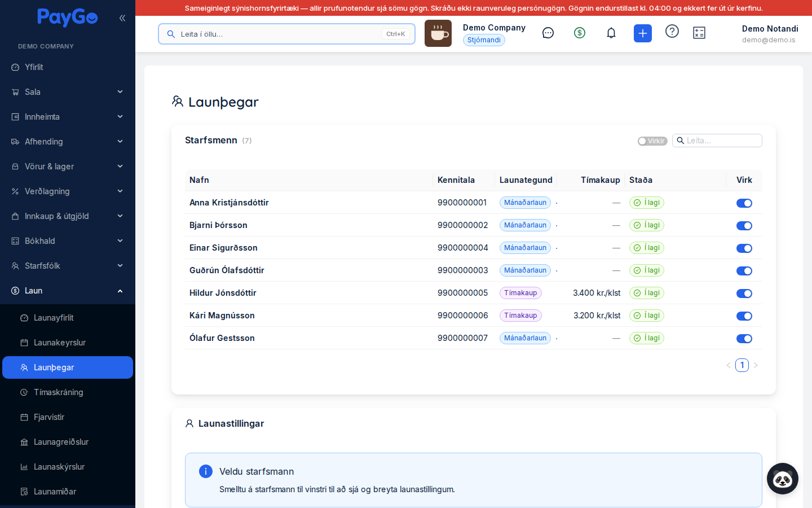Toggle Virk switch for Einar Sigurðsson
This screenshot has width=812, height=508.
[x=744, y=248]
